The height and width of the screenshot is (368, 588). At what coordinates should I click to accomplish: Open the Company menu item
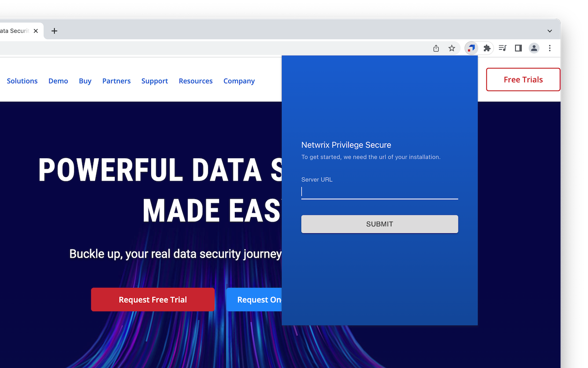pyautogui.click(x=239, y=80)
